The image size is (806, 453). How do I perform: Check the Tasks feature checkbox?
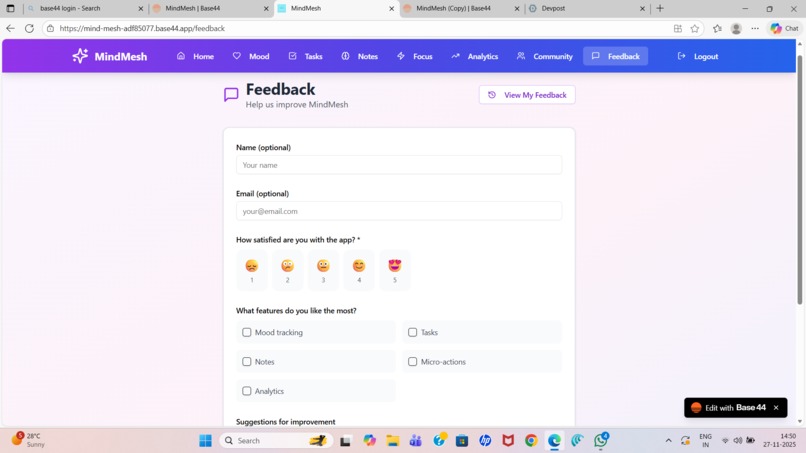point(412,332)
